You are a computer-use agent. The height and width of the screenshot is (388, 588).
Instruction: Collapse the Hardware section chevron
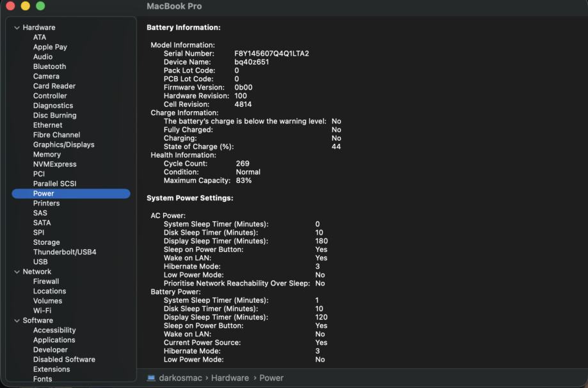(17, 27)
